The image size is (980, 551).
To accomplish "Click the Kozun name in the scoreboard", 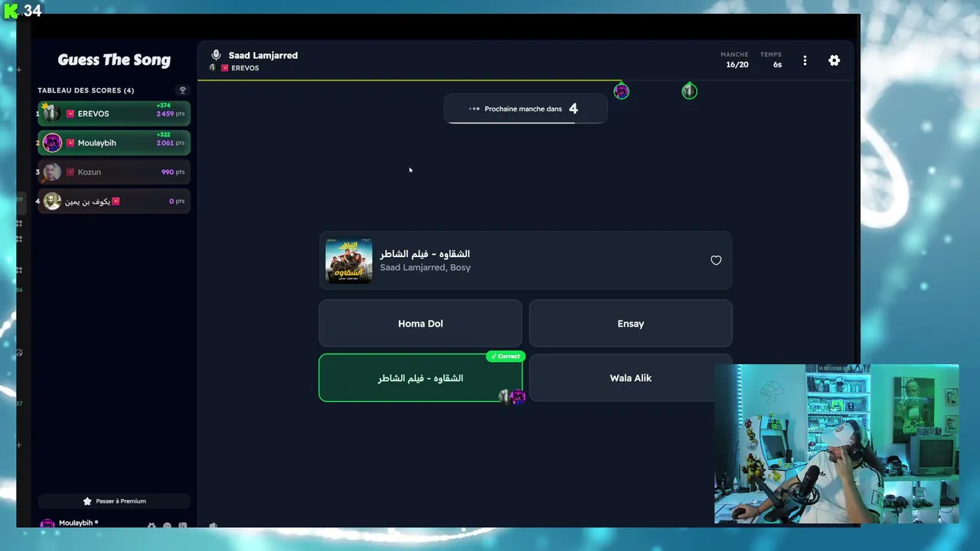I will tap(89, 172).
